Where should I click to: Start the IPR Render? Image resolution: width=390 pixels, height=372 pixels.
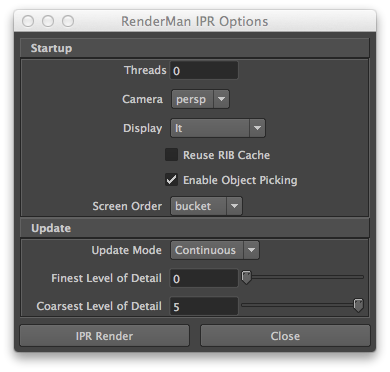[x=105, y=336]
